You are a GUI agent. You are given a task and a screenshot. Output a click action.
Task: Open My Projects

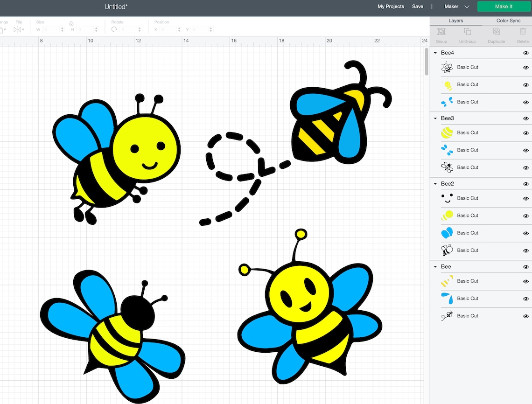point(391,7)
